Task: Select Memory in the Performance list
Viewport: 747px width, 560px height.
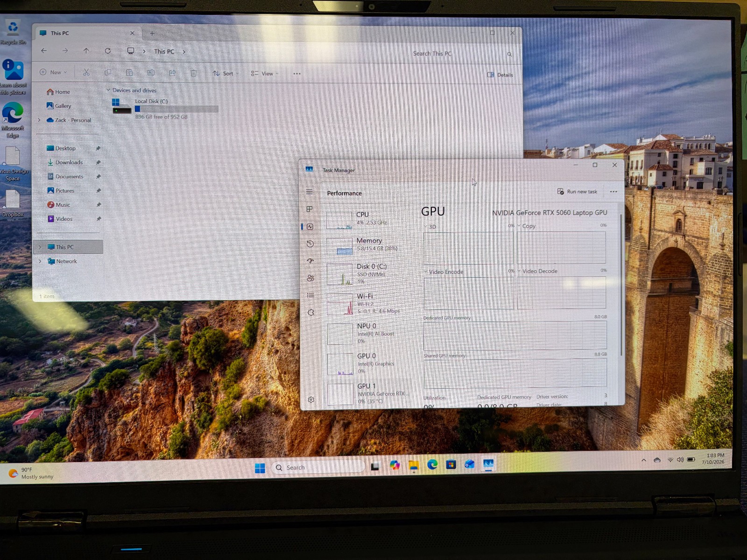Action: pos(368,245)
